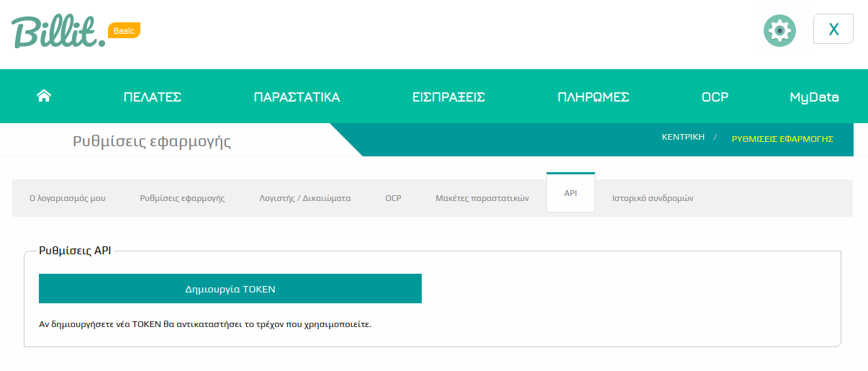Open the ΠΛΗΡΩΜΕΣ menu
The height and width of the screenshot is (371, 868).
[x=593, y=97]
